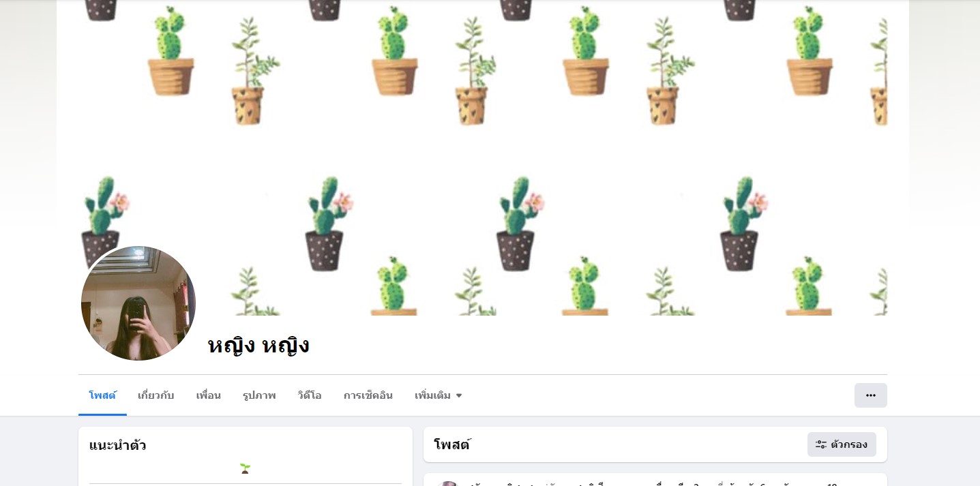Open the cactus pattern cover photo
The width and height of the screenshot is (980, 486).
tap(482, 157)
